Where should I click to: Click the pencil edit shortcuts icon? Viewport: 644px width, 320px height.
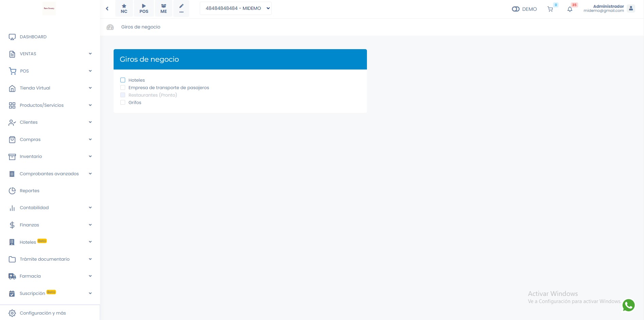point(181,8)
